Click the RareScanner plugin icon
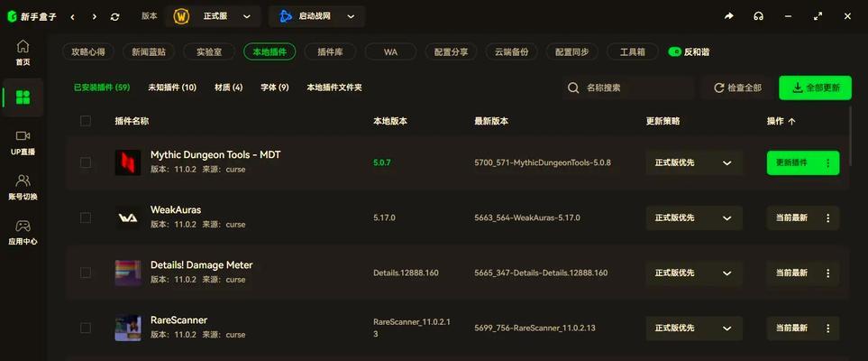 (x=128, y=328)
